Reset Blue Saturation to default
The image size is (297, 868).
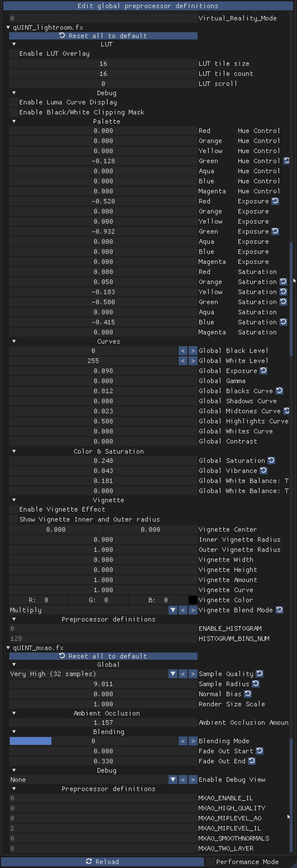283,322
